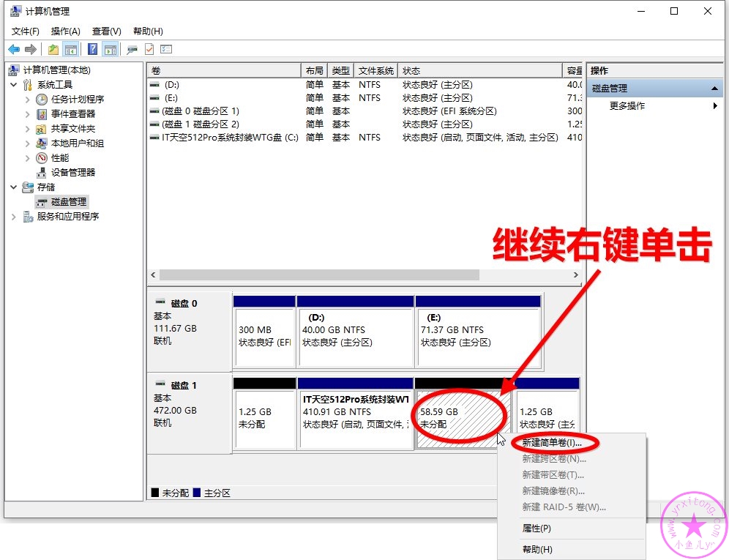
Task: Select the 410.91 GB NTFS partition block
Action: 356,414
